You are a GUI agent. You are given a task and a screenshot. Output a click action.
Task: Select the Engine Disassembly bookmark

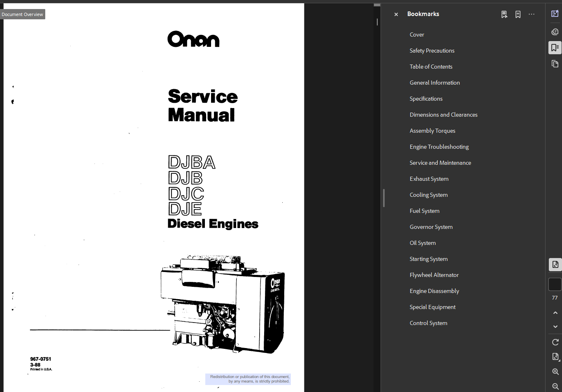(x=434, y=291)
